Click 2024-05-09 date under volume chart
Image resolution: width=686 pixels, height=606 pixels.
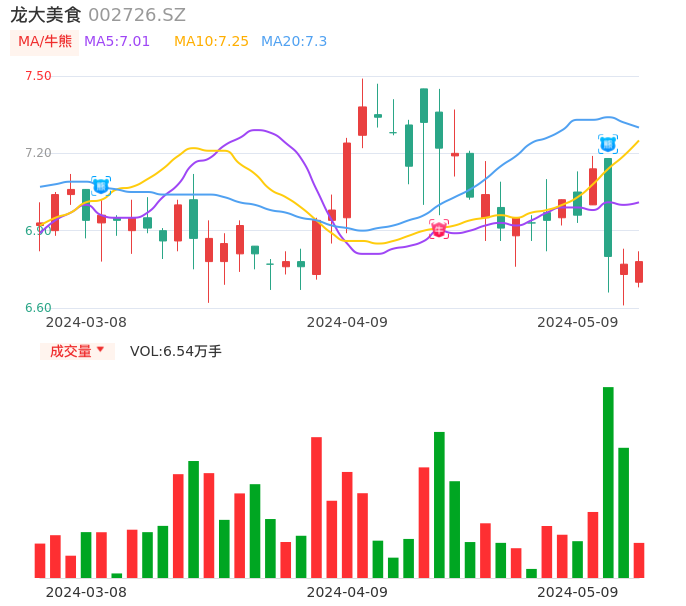click(578, 592)
